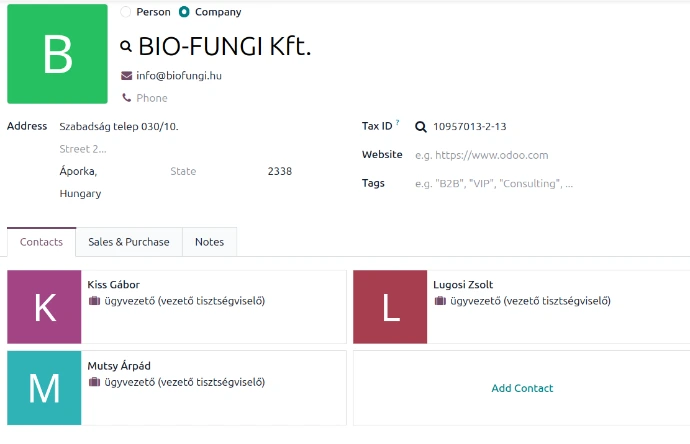This screenshot has height=444, width=690.
Task: Click the Add Contact button
Action: pos(522,388)
